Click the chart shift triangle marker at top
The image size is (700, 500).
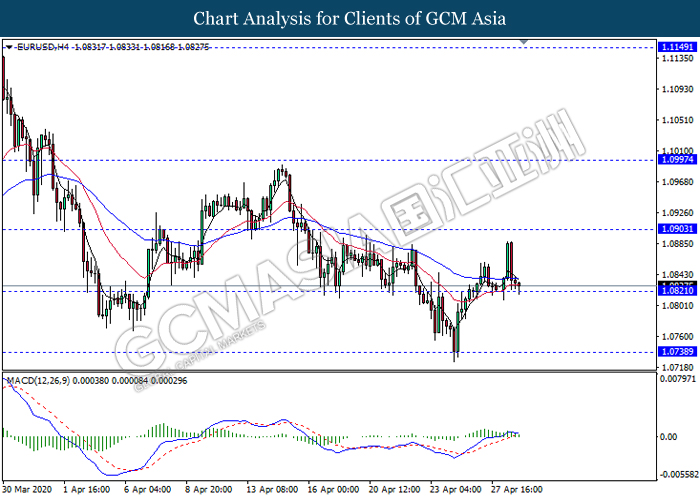pos(524,42)
